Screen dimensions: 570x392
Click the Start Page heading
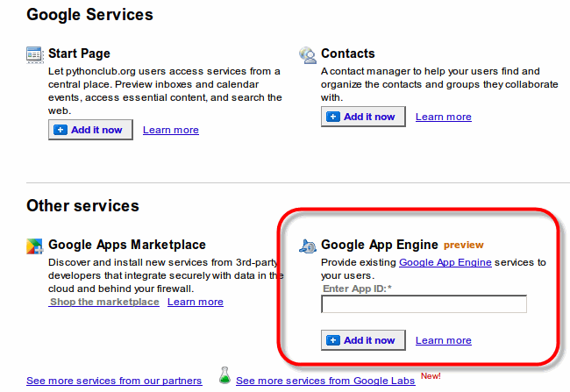79,53
